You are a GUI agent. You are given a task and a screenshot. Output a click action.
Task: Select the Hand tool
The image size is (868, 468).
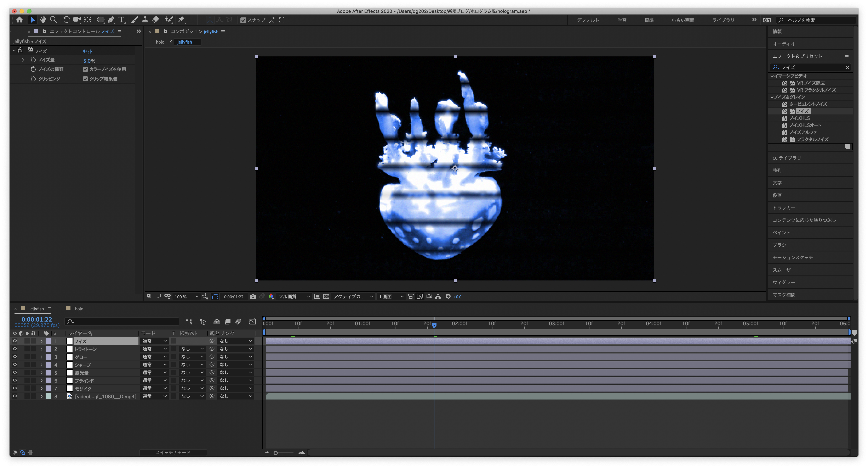point(43,19)
